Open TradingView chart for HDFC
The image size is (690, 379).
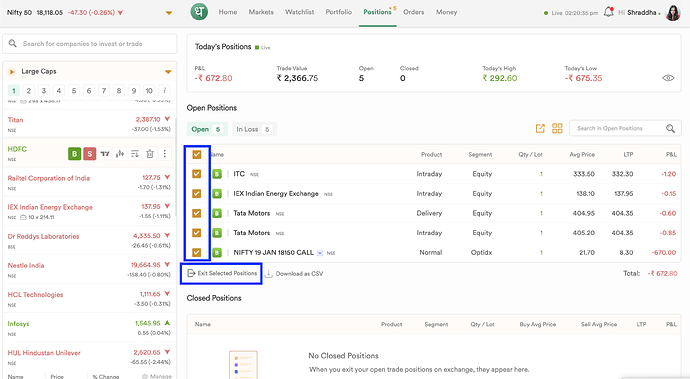pos(105,154)
